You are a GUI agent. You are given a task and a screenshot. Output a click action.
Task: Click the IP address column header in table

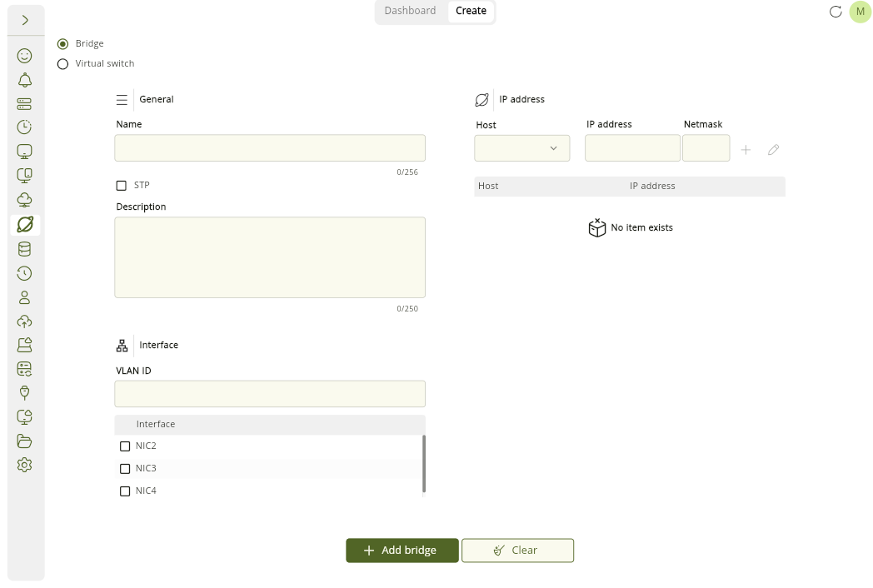[652, 186]
